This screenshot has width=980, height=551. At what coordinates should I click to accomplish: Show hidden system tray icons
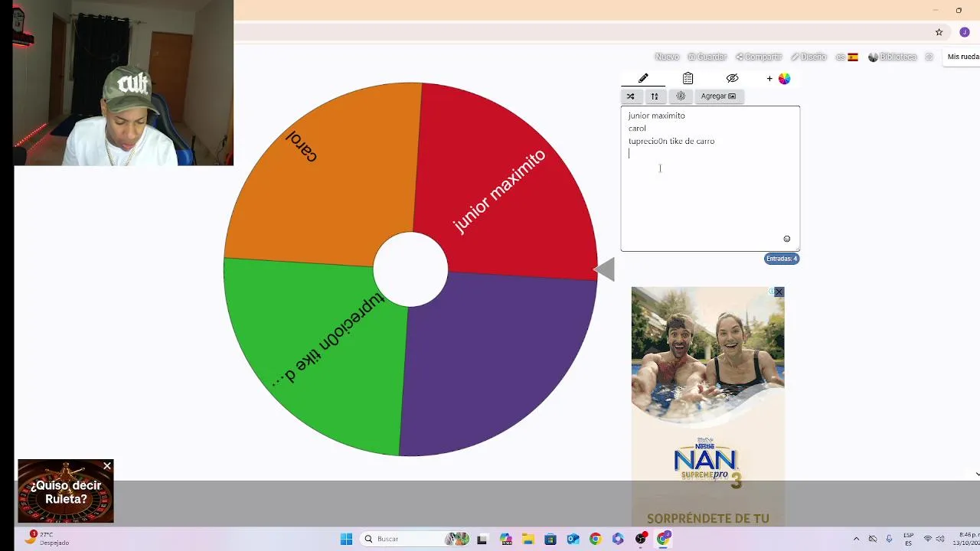click(856, 539)
